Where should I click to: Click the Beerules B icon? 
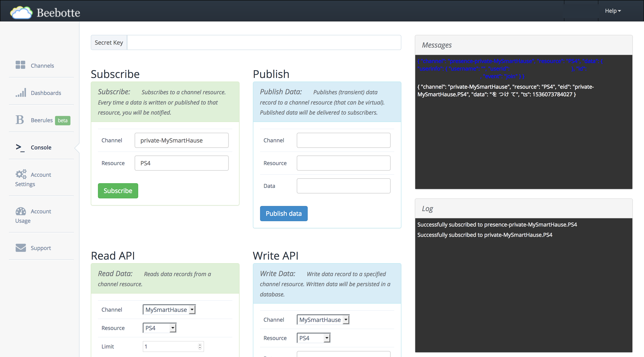(x=20, y=120)
